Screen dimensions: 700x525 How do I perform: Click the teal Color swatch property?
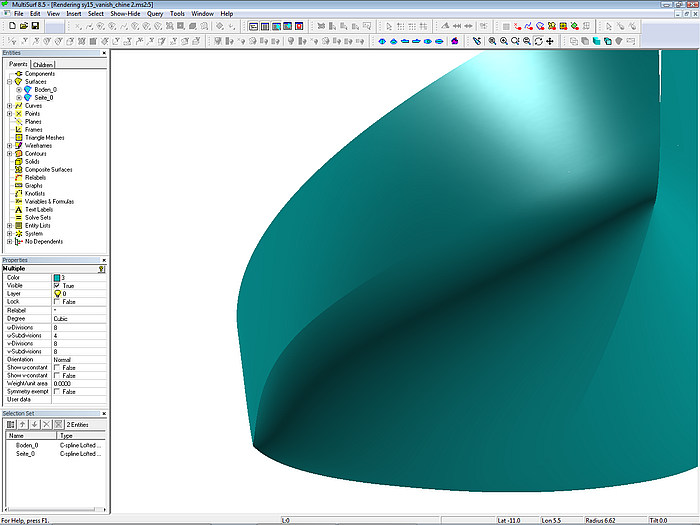56,277
